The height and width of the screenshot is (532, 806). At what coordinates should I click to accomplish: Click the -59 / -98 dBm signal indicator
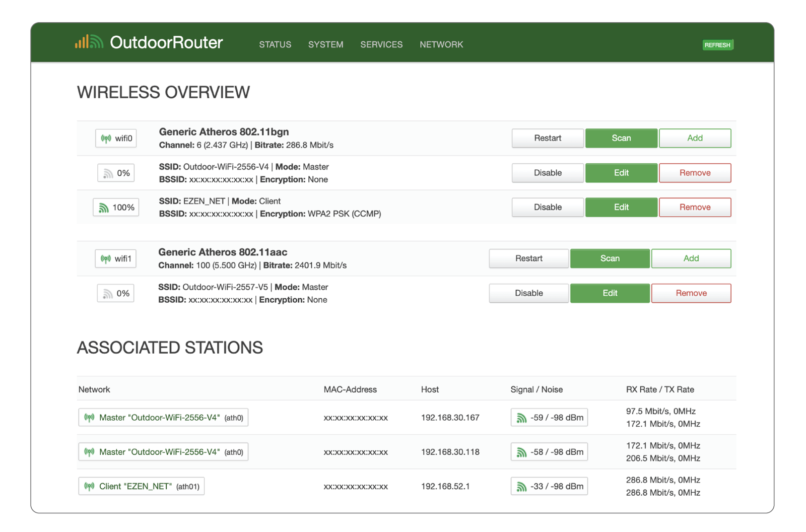coord(549,418)
